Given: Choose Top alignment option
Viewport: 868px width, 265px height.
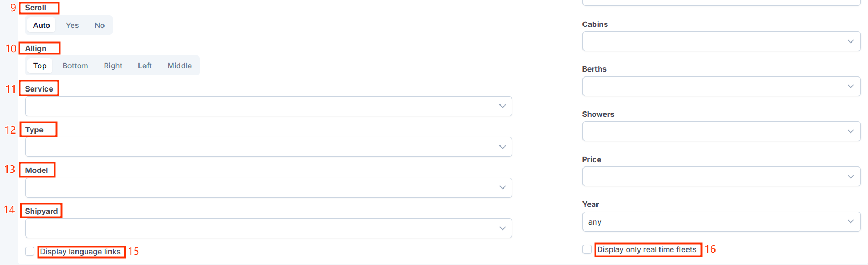Looking at the screenshot, I should [x=40, y=66].
